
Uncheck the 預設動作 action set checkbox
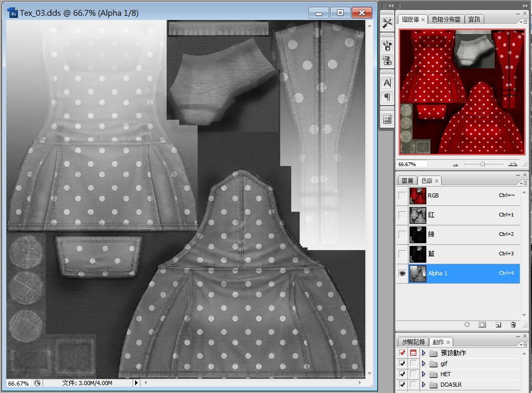402,353
